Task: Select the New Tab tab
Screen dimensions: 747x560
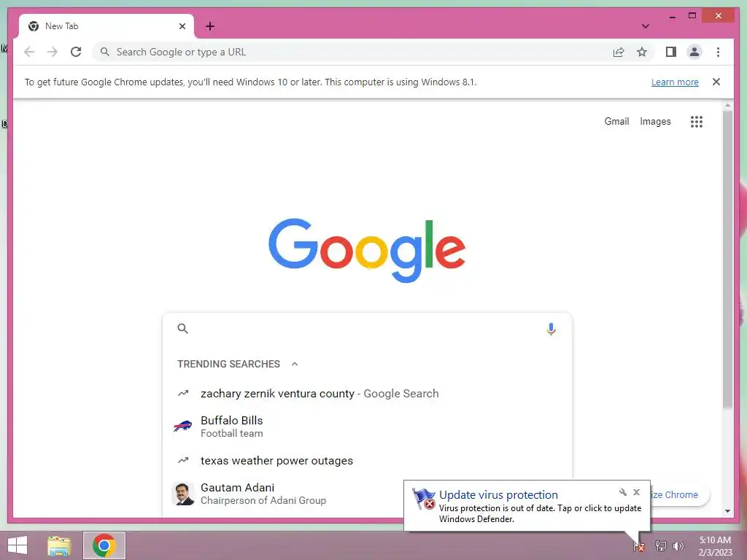Action: pos(107,26)
